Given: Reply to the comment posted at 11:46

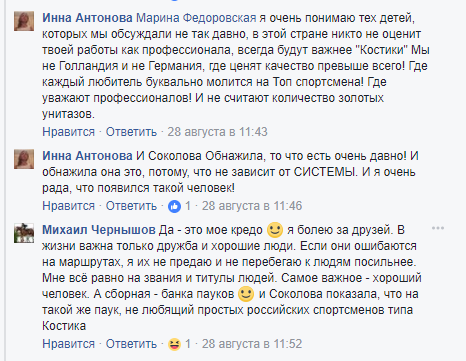Looking at the screenshot, I should click(x=131, y=206).
